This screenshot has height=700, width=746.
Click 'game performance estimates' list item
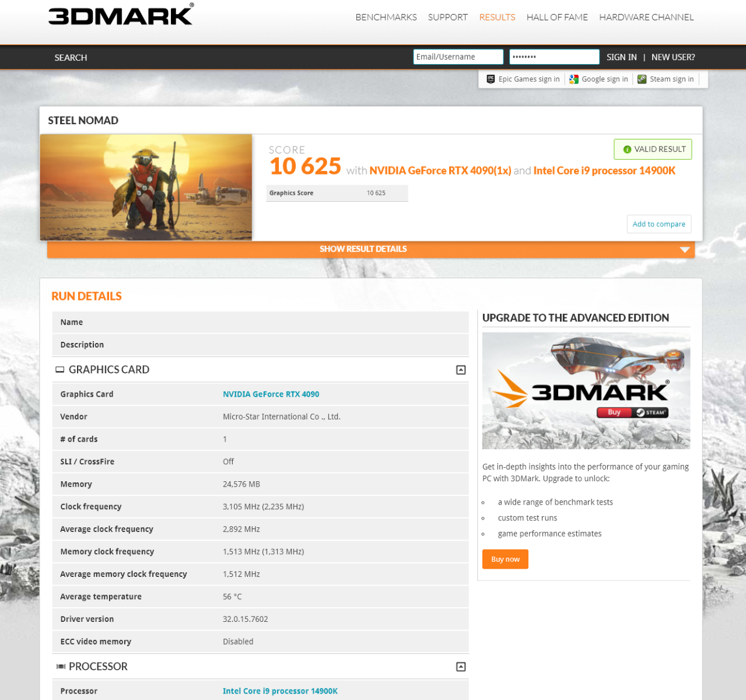click(x=549, y=534)
